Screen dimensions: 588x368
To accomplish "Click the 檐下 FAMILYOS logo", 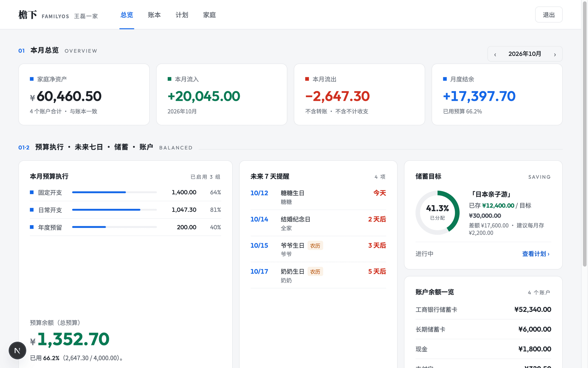I will pos(44,15).
